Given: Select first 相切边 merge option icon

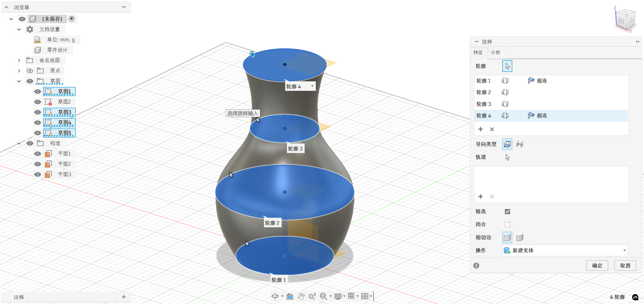Looking at the screenshot, I should [x=507, y=238].
